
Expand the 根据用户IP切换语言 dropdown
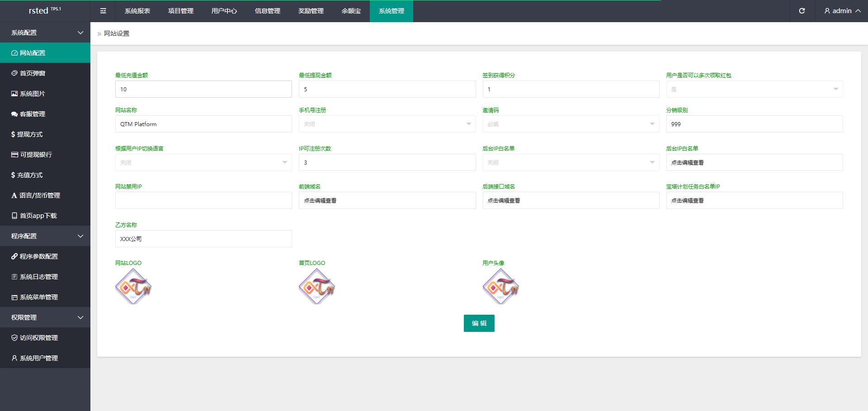tap(203, 162)
